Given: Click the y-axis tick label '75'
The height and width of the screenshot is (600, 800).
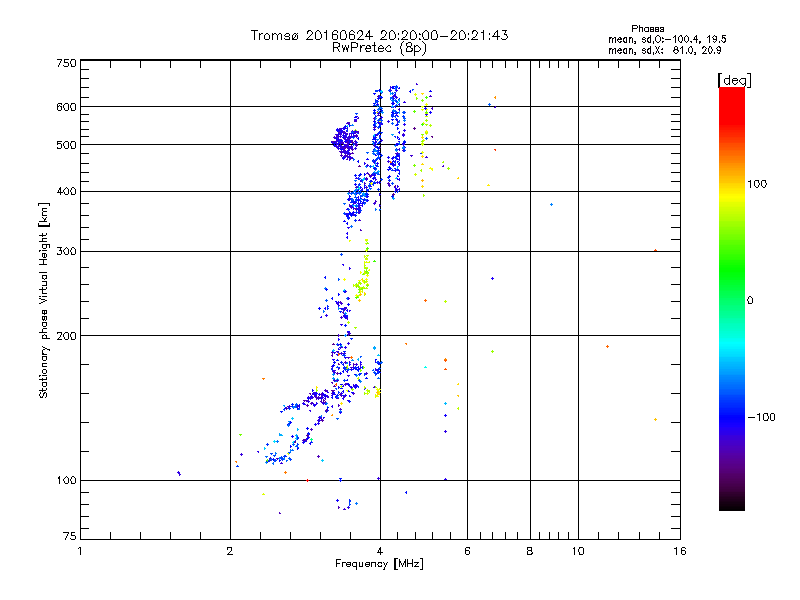Looking at the screenshot, I should [70, 536].
